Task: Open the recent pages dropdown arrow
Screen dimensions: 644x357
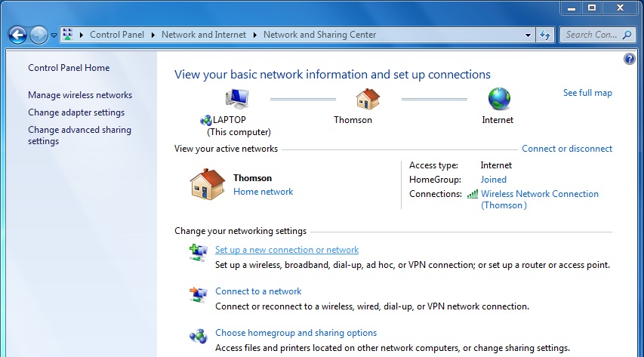Action: 54,35
